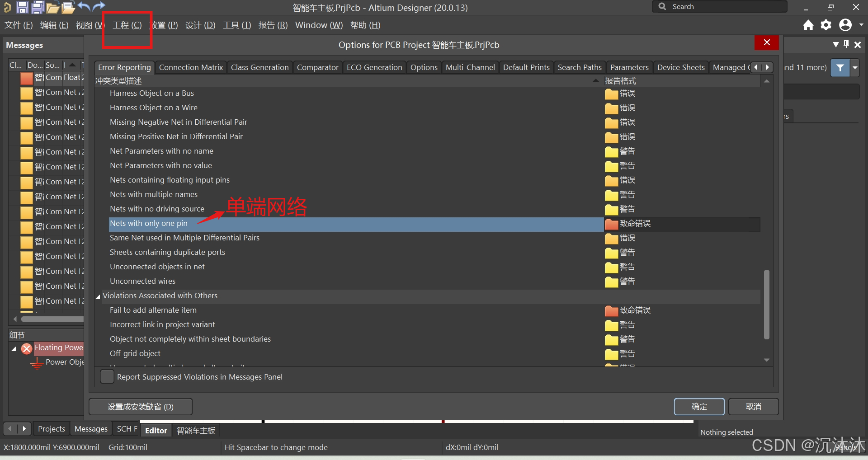Open the Preferences gear icon

pyautogui.click(x=826, y=25)
